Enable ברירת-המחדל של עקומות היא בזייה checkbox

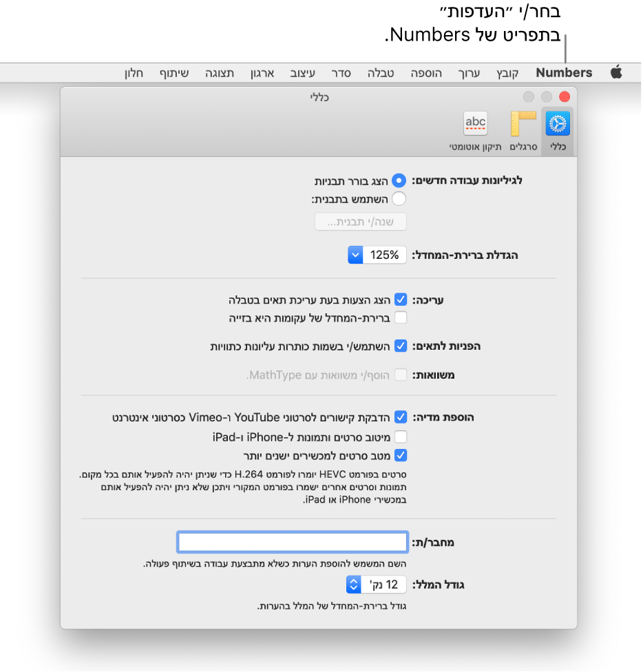click(x=401, y=317)
